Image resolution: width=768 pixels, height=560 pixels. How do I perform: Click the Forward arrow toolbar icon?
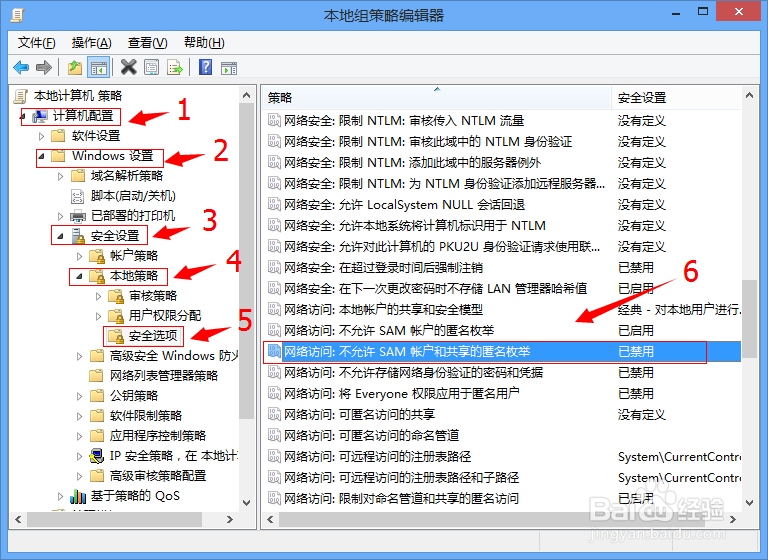tap(44, 67)
